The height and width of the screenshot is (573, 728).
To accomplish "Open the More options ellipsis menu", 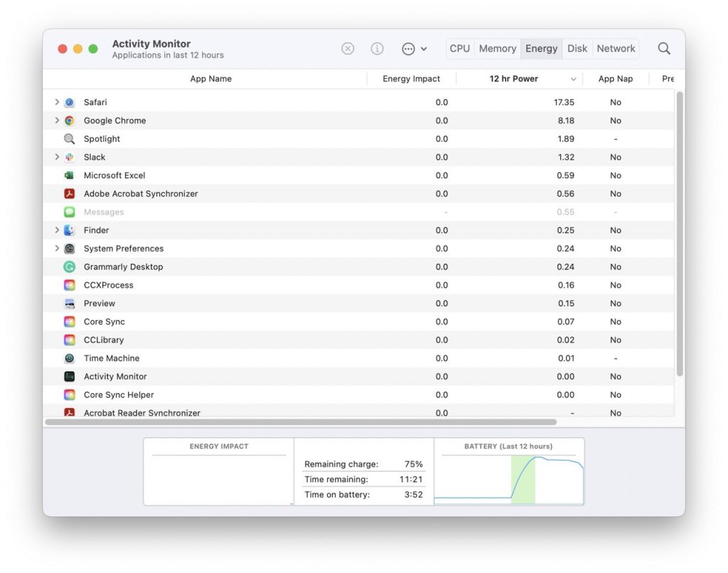I will coord(409,48).
